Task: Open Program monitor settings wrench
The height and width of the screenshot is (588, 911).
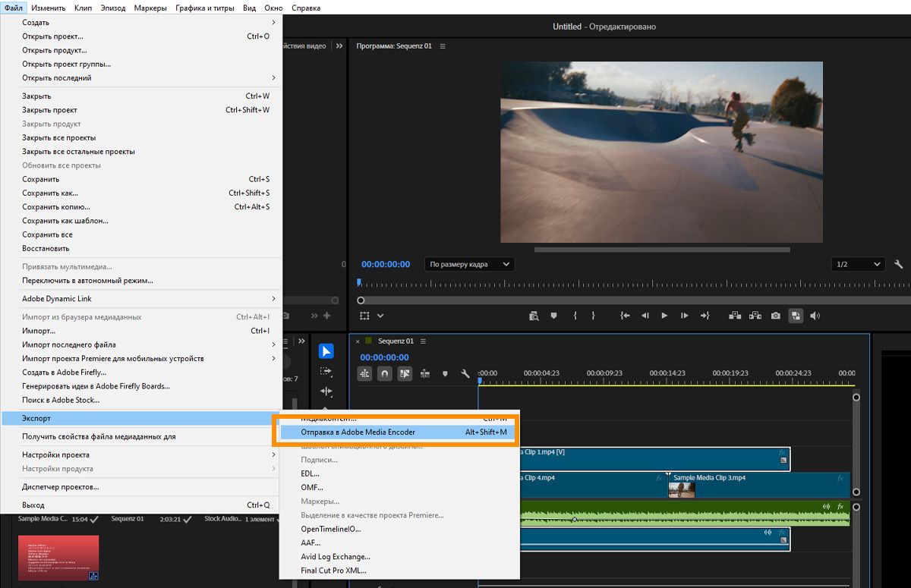Action: [x=899, y=264]
